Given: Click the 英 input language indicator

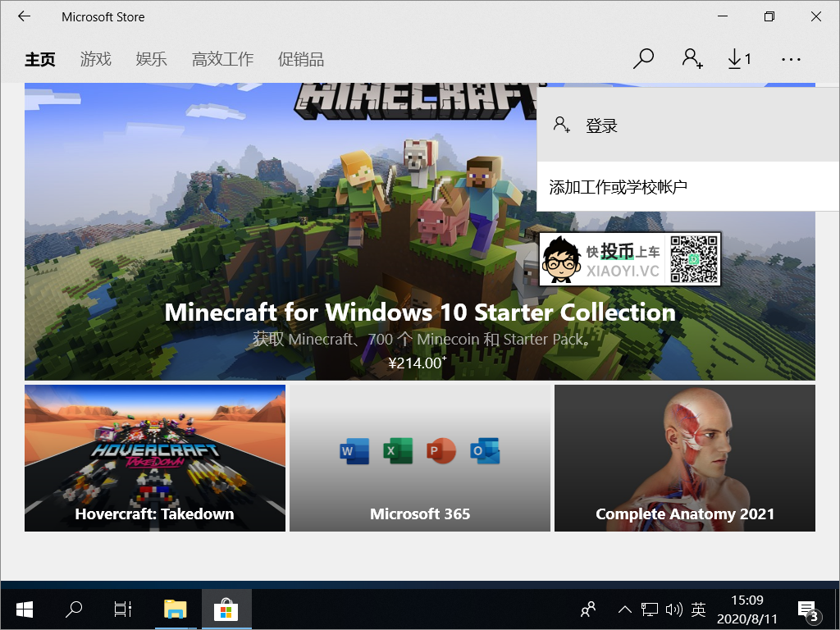Looking at the screenshot, I should [698, 609].
